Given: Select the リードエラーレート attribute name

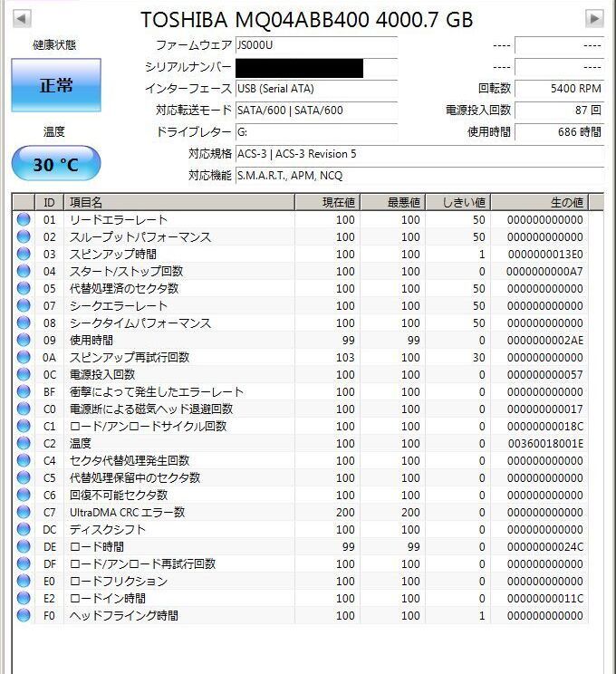Looking at the screenshot, I should [119, 219].
